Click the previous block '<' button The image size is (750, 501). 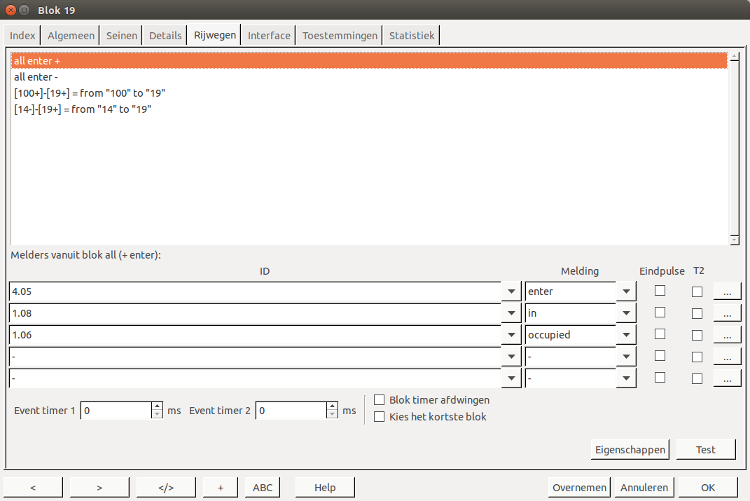(33, 487)
